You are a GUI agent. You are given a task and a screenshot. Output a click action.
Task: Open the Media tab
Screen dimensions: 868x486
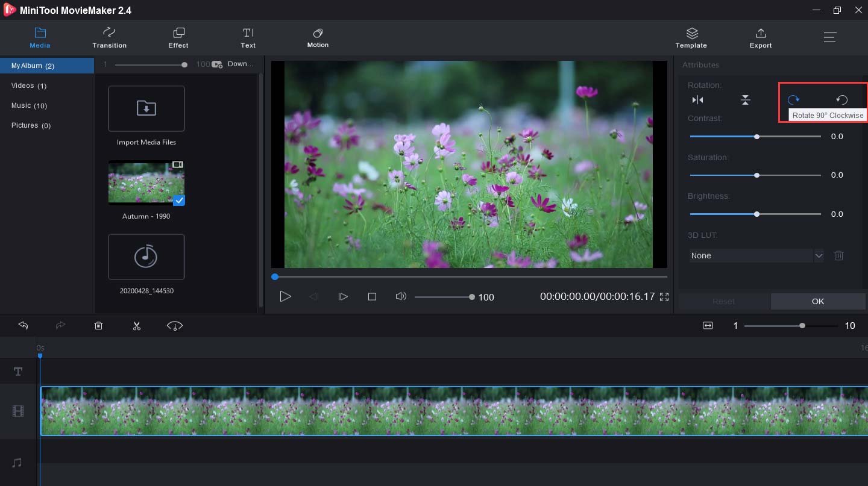pyautogui.click(x=40, y=37)
